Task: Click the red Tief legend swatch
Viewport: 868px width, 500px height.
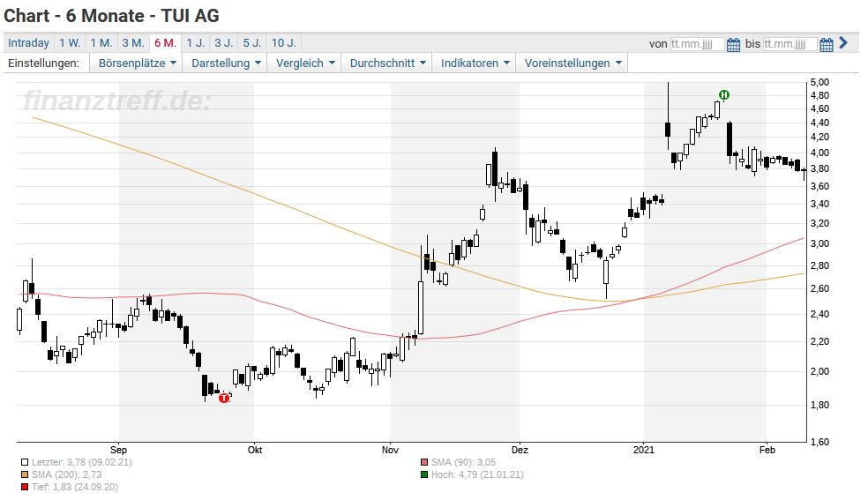Action: [25, 488]
